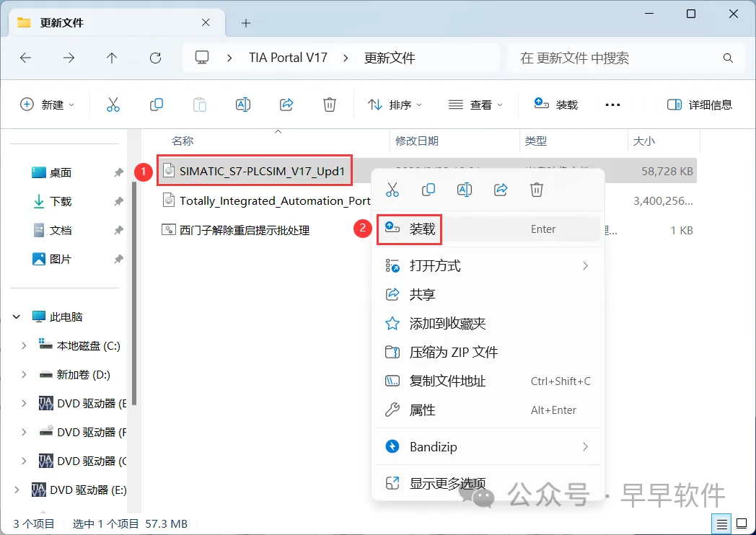This screenshot has height=535, width=756.
Task: Refresh the current folder
Action: 155,58
